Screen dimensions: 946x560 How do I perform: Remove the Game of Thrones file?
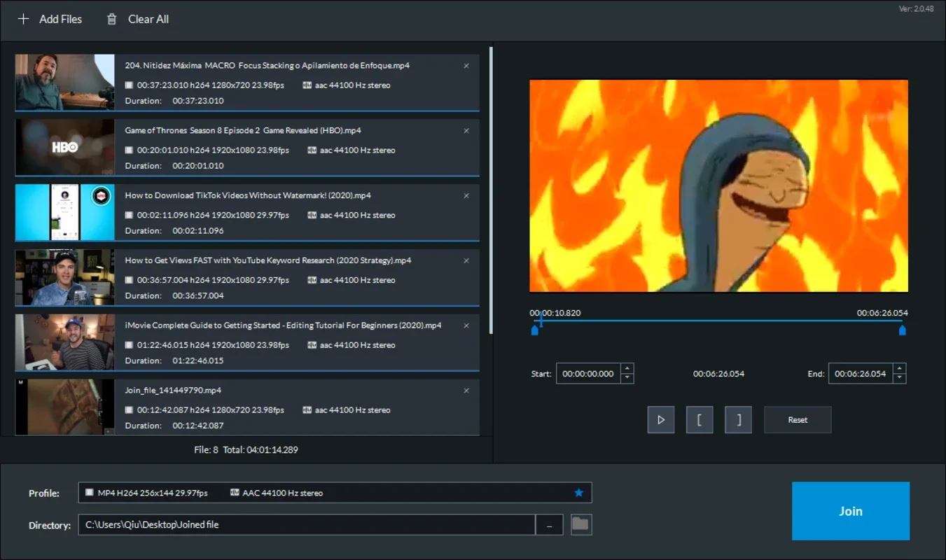466,131
